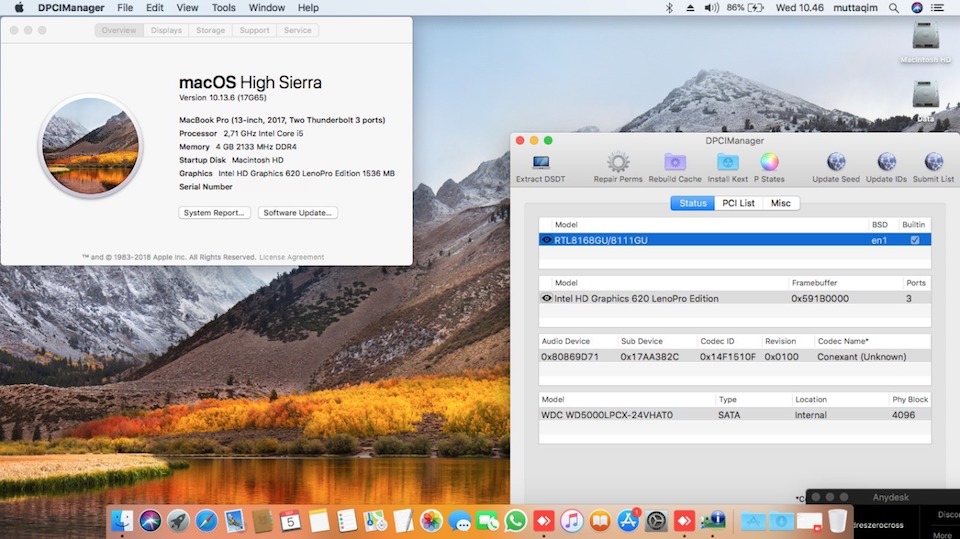Click the Bluetooth menu bar icon
This screenshot has height=539, width=960.
(669, 8)
